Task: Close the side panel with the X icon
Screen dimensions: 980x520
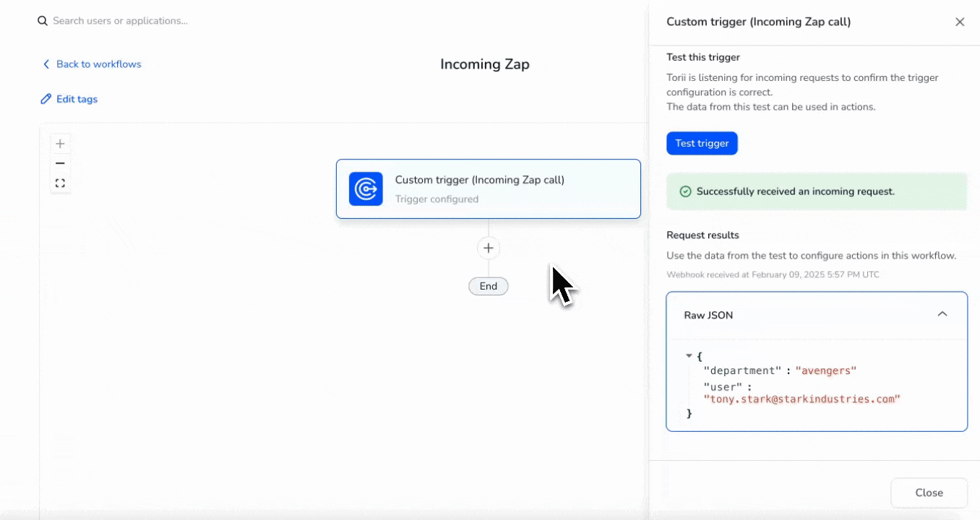Action: pyautogui.click(x=960, y=22)
